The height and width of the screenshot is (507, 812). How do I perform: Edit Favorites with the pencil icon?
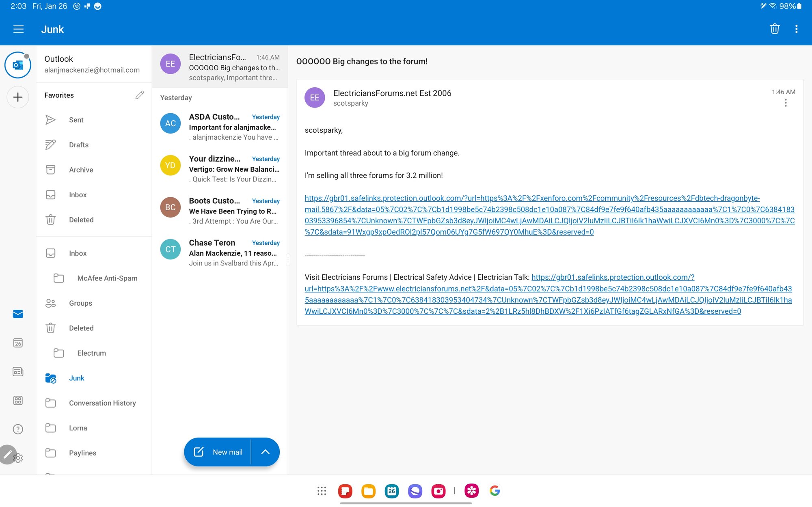pyautogui.click(x=139, y=95)
